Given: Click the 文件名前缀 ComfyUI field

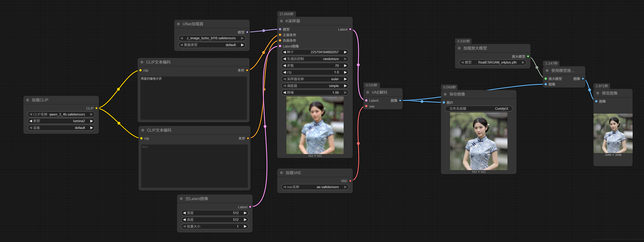Looking at the screenshot, I should [478, 109].
